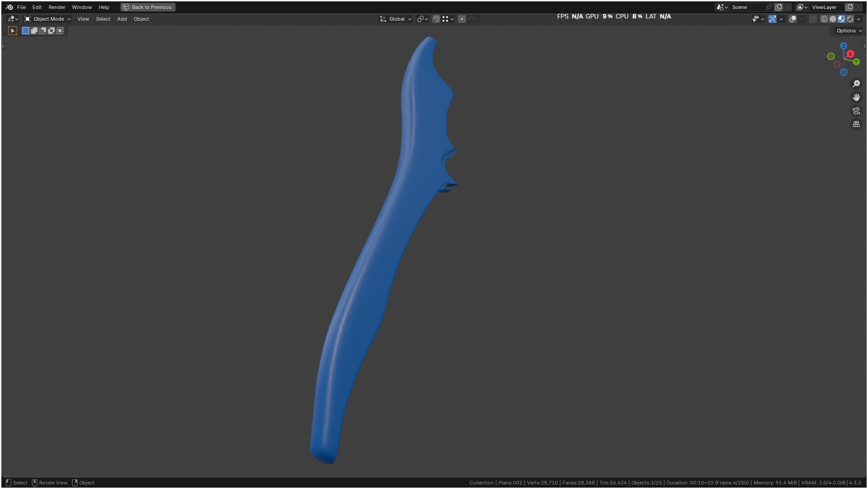Viewport: 868px width, 489px height.
Task: Open the snapping options dropdown
Action: (x=448, y=19)
